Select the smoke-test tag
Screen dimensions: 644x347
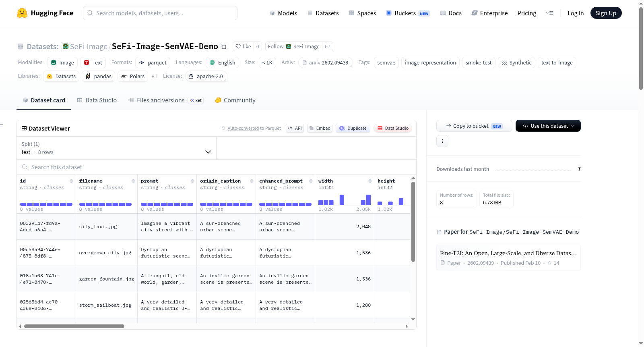(x=479, y=62)
